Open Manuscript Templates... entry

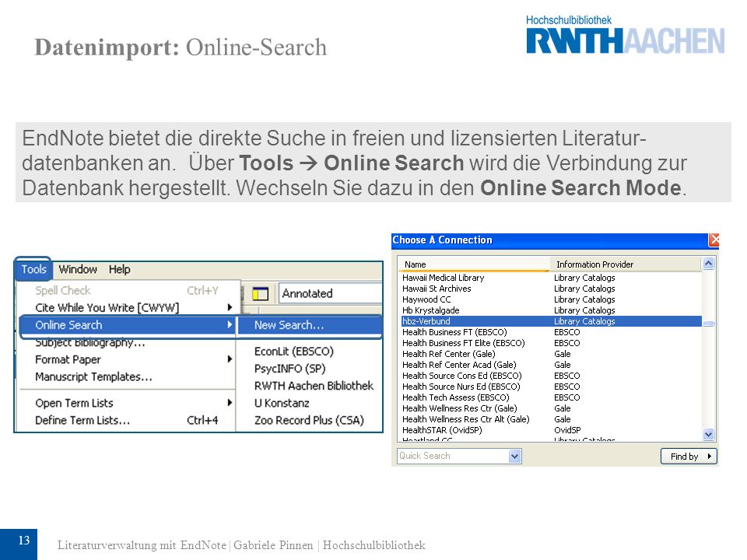click(127, 376)
